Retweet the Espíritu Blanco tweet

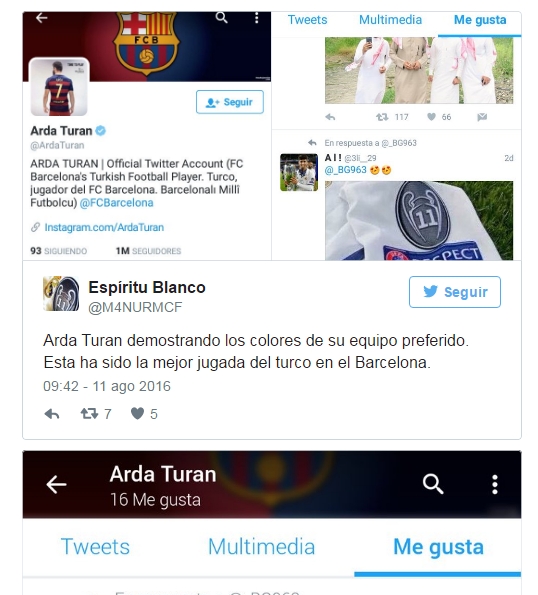[x=90, y=414]
